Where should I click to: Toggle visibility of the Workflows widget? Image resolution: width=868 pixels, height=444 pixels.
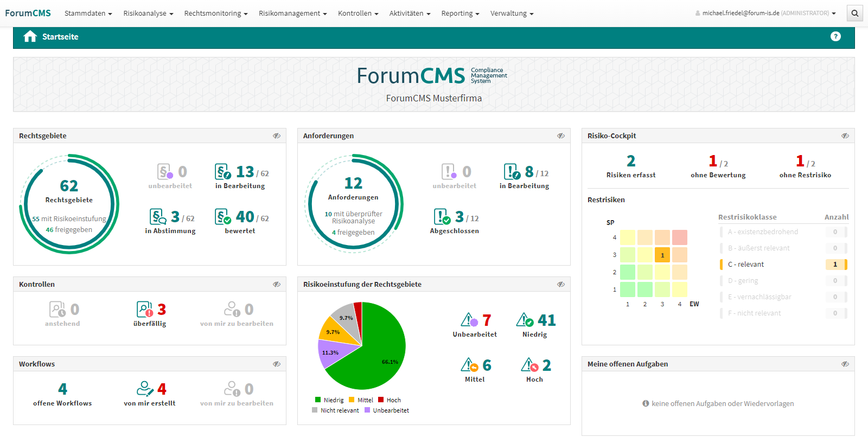point(277,364)
